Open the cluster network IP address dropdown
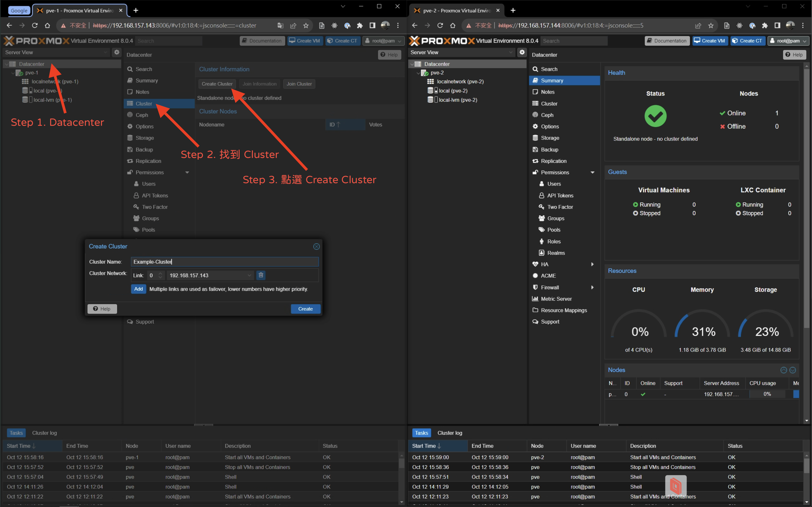This screenshot has height=507, width=812. pyautogui.click(x=249, y=275)
